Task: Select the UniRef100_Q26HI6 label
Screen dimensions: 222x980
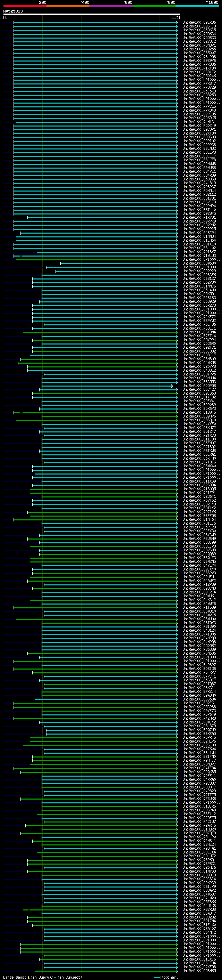Action: pyautogui.click(x=199, y=867)
